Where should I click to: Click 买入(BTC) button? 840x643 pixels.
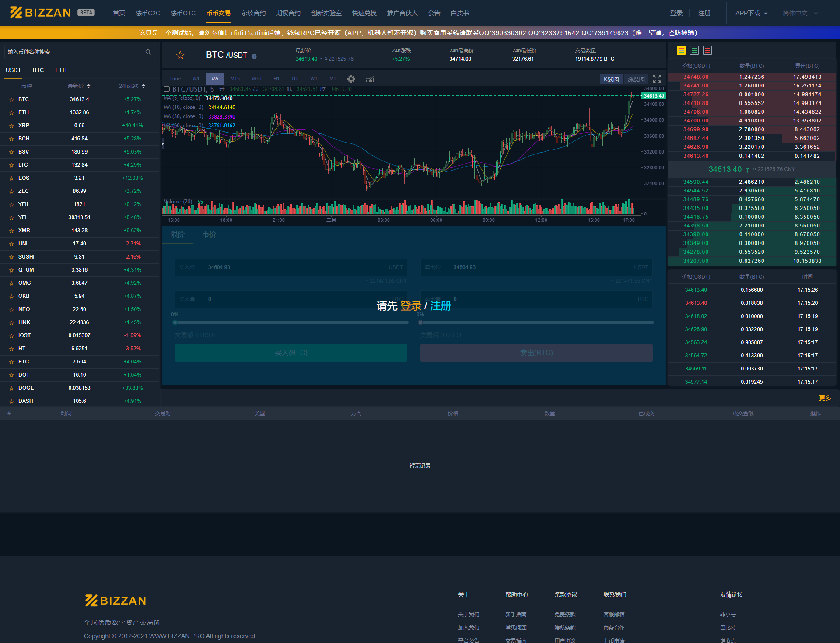[x=291, y=353]
